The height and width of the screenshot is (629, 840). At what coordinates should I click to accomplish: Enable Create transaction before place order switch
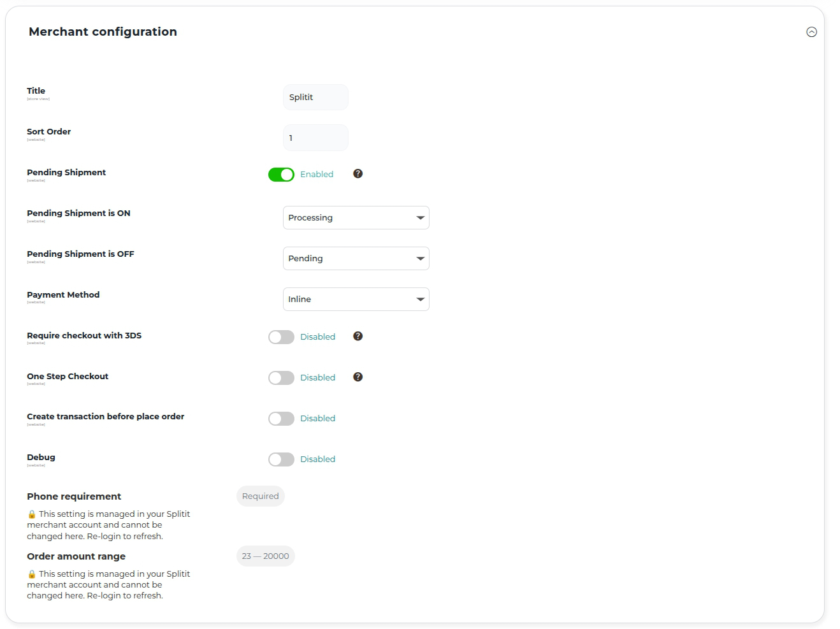tap(281, 419)
